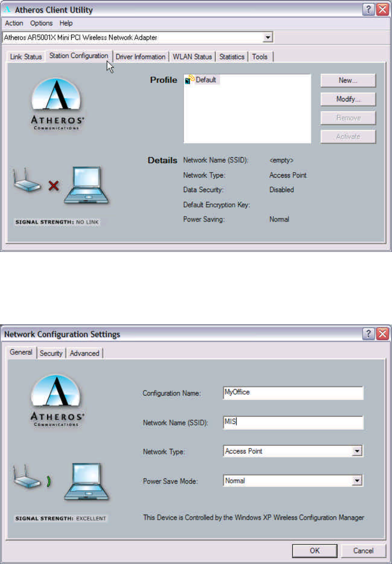
Task: Click the <empty> SSID value
Action: point(281,160)
